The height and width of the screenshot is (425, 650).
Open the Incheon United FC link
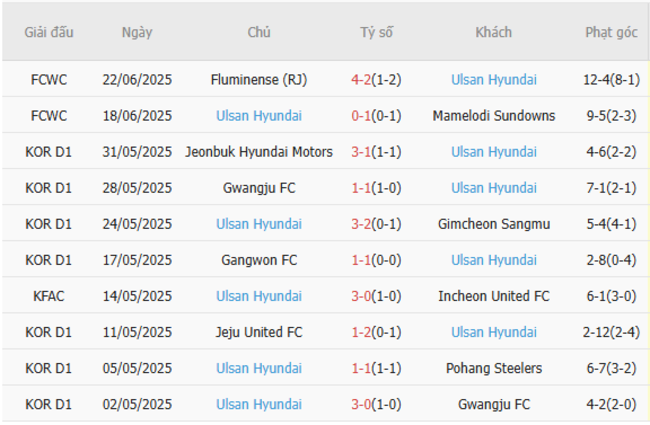(x=494, y=296)
